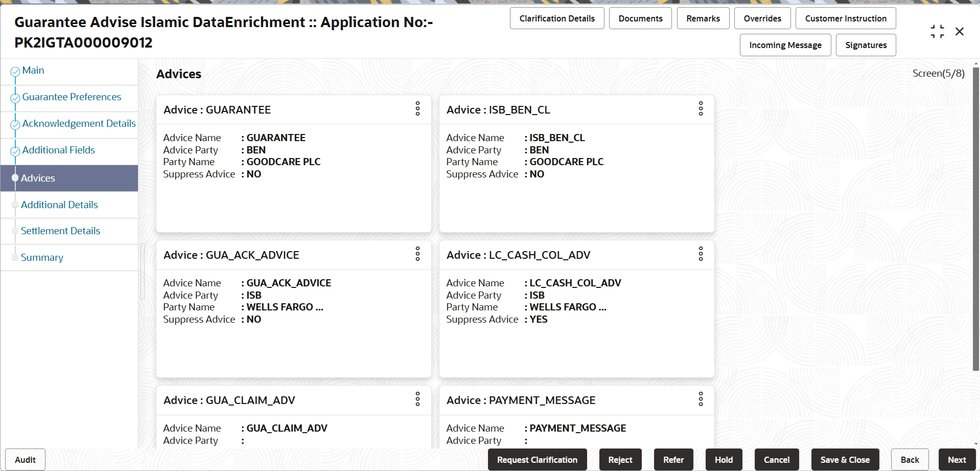
Task: Reject the application
Action: point(620,460)
